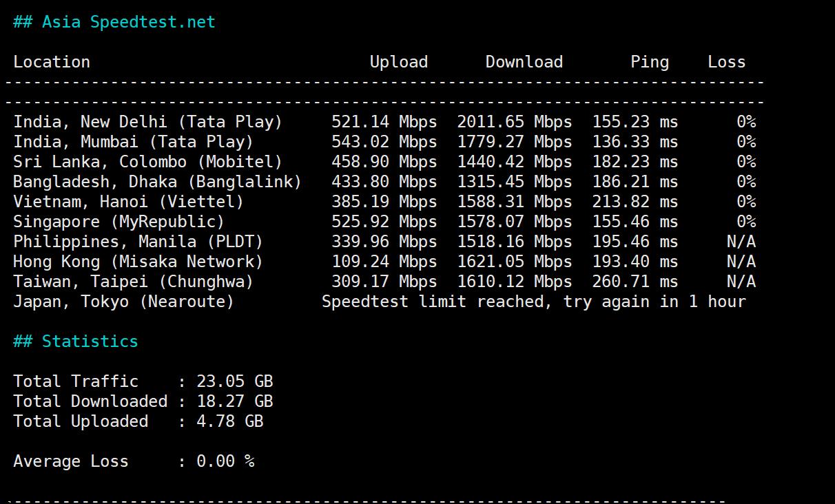
Task: Click the "Loss" column header
Action: [726, 62]
